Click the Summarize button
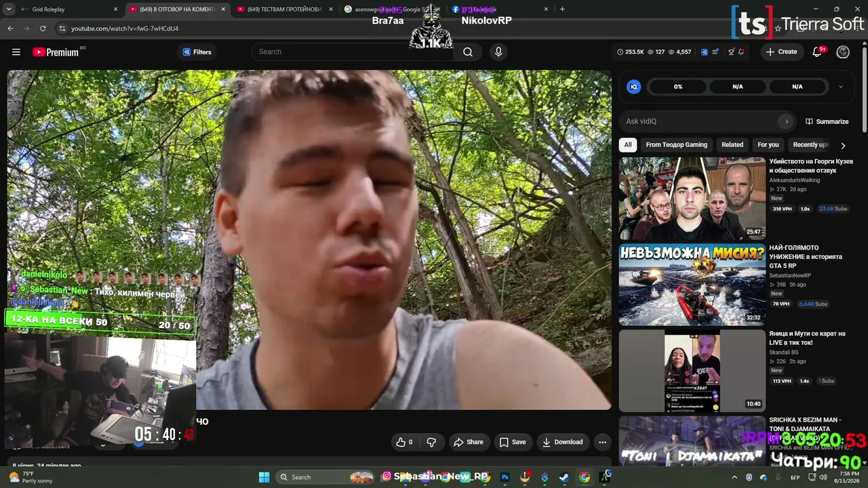The width and height of the screenshot is (868, 488). pyautogui.click(x=827, y=121)
